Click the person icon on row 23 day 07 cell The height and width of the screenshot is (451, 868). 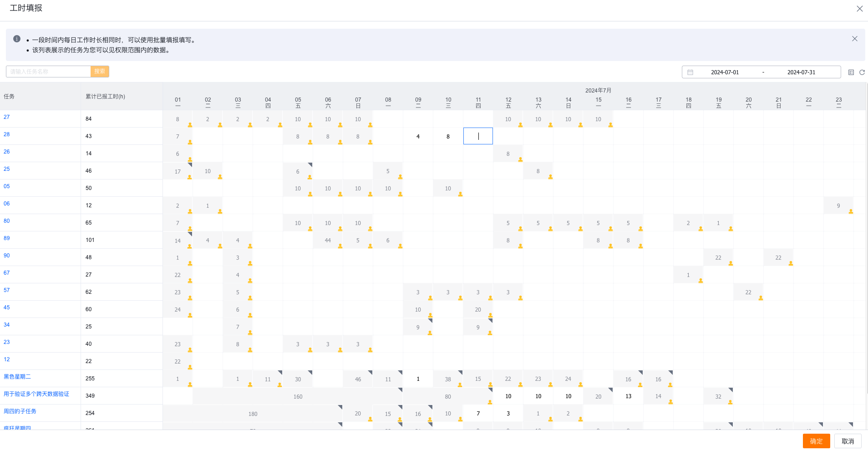370,350
